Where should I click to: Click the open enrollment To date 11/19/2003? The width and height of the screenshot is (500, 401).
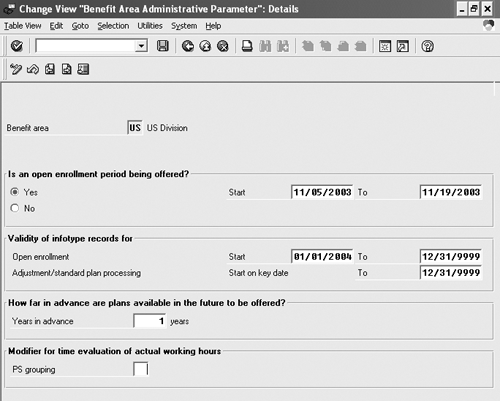(451, 192)
